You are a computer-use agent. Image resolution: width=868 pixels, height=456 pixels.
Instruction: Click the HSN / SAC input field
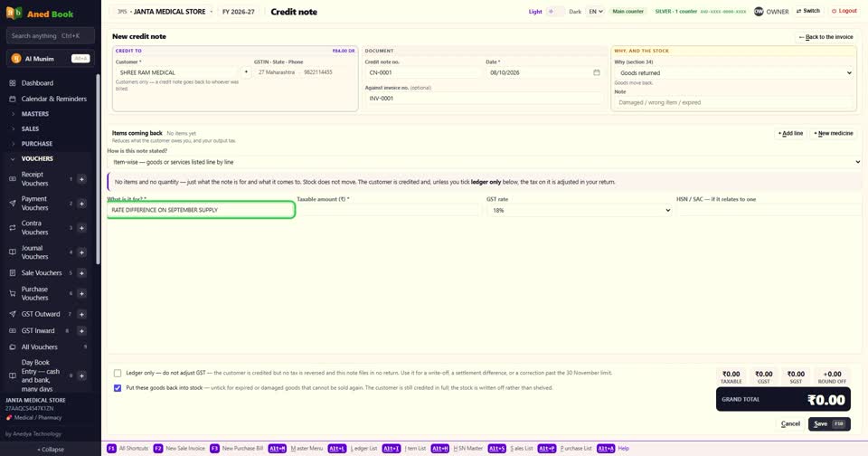pyautogui.click(x=769, y=210)
